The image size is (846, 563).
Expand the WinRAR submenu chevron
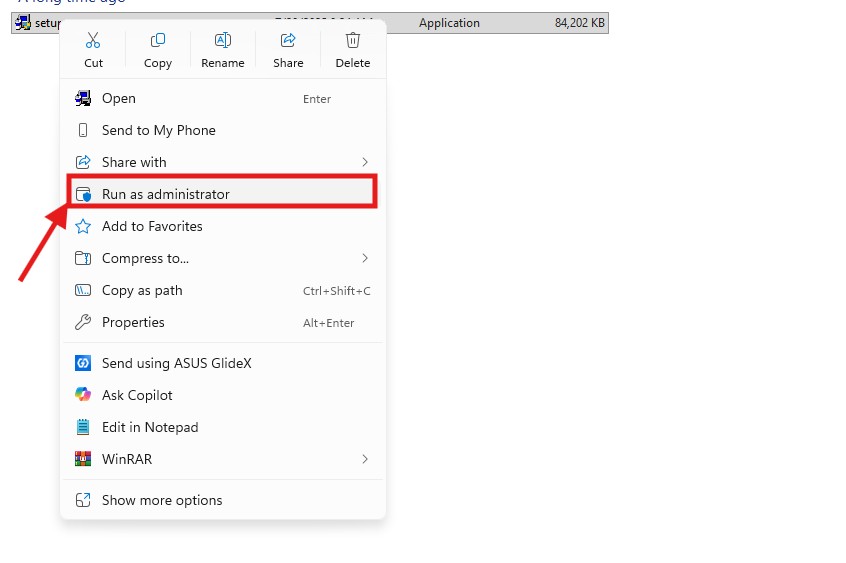pos(365,459)
